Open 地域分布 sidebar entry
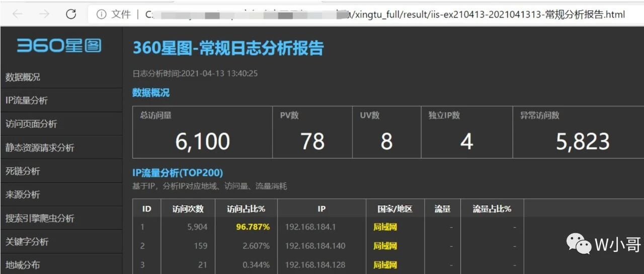The image size is (644, 274). tap(61, 264)
